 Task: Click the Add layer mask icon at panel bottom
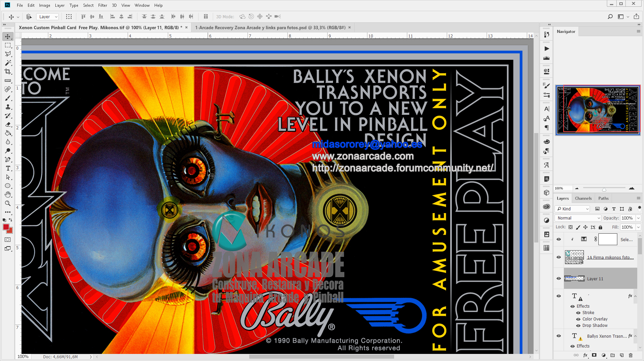(593, 355)
